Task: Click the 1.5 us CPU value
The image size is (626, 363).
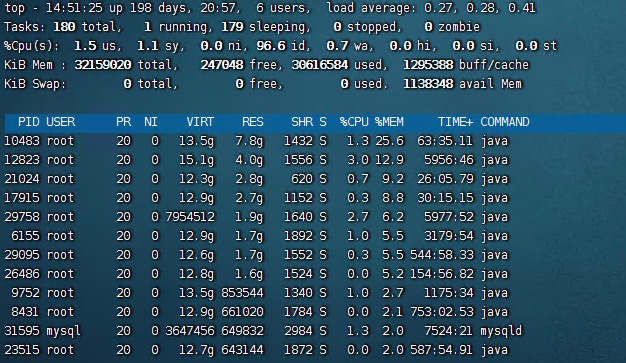Action: (85, 46)
